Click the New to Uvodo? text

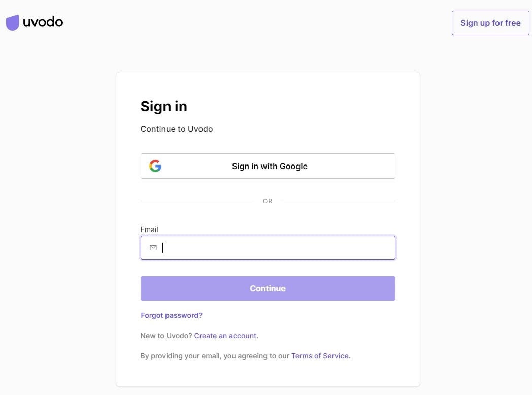tap(167, 336)
